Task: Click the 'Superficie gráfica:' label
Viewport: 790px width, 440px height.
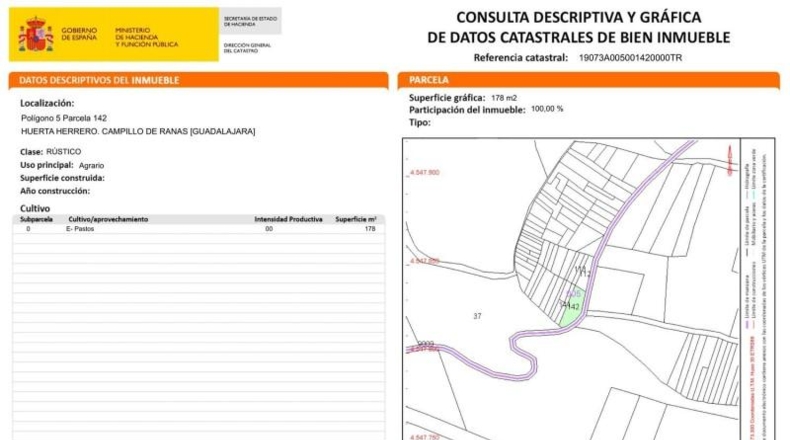Action: coord(447,98)
